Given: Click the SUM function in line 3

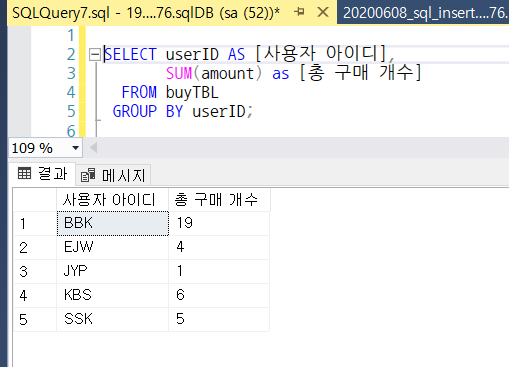Looking at the screenshot, I should click(x=179, y=73).
